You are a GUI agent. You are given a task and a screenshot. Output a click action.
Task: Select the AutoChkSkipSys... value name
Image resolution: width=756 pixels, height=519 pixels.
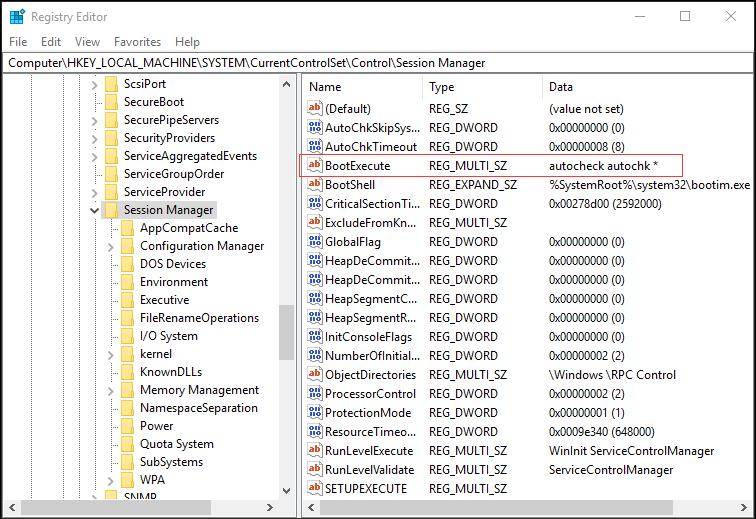[372, 128]
